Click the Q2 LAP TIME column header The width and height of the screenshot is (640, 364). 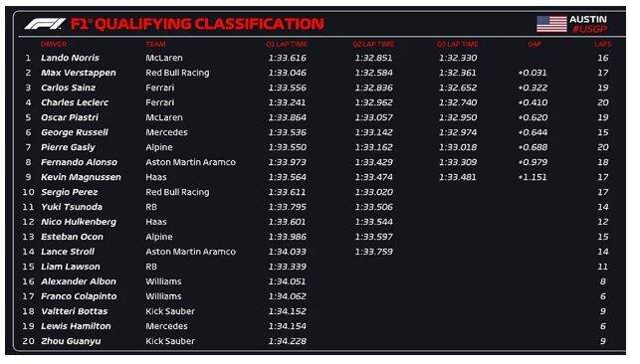(373, 44)
